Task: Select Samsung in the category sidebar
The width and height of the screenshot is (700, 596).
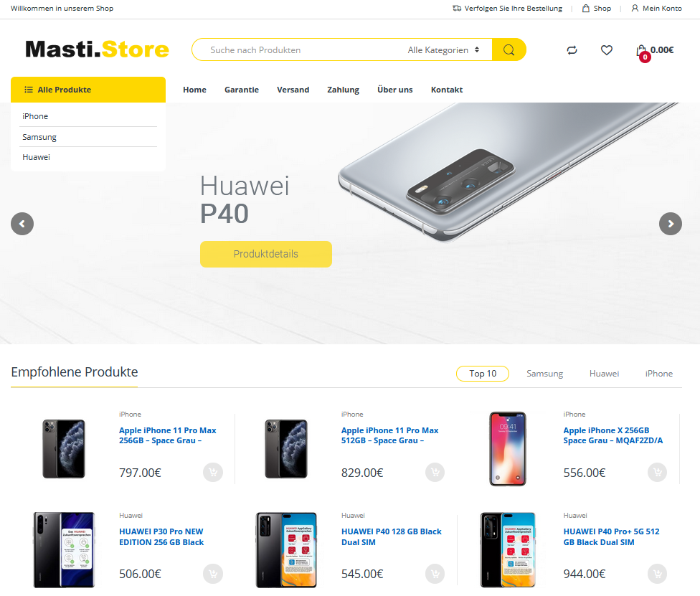Action: tap(39, 137)
